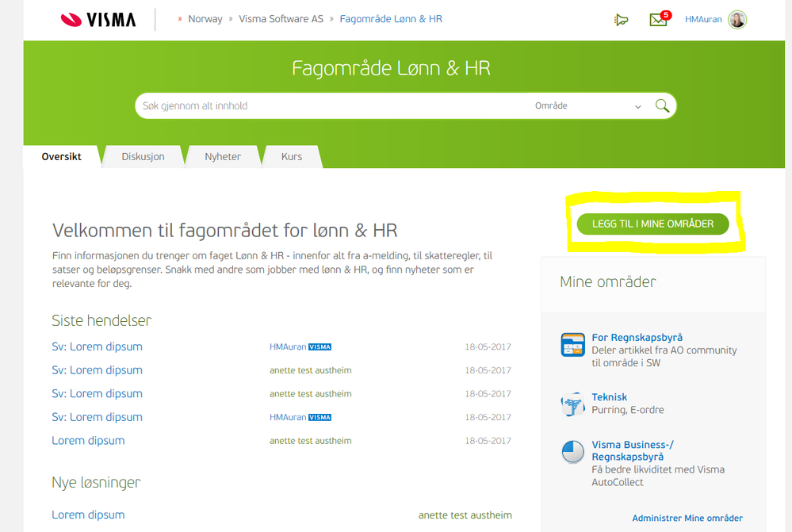Open the announcements megaphone icon

[x=621, y=20]
